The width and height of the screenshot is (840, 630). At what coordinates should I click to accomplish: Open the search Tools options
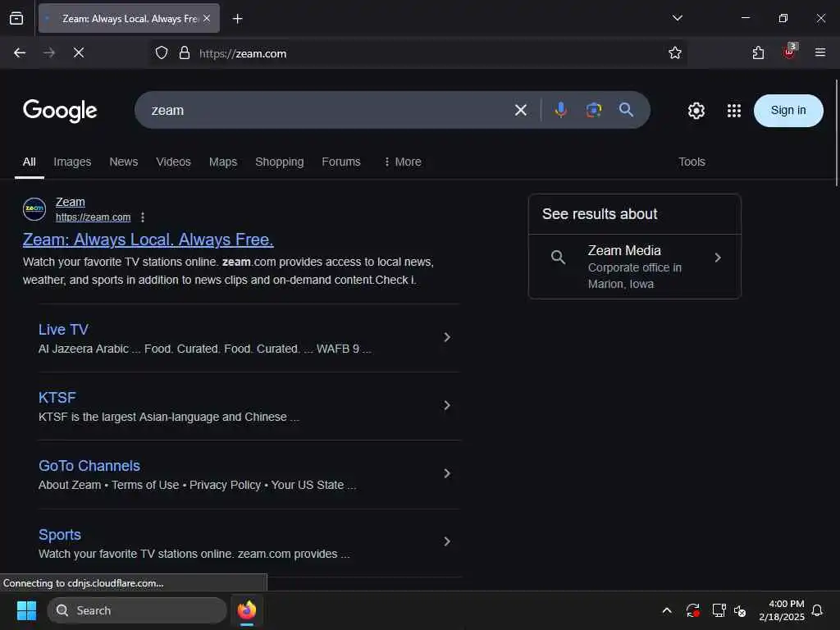(x=692, y=162)
